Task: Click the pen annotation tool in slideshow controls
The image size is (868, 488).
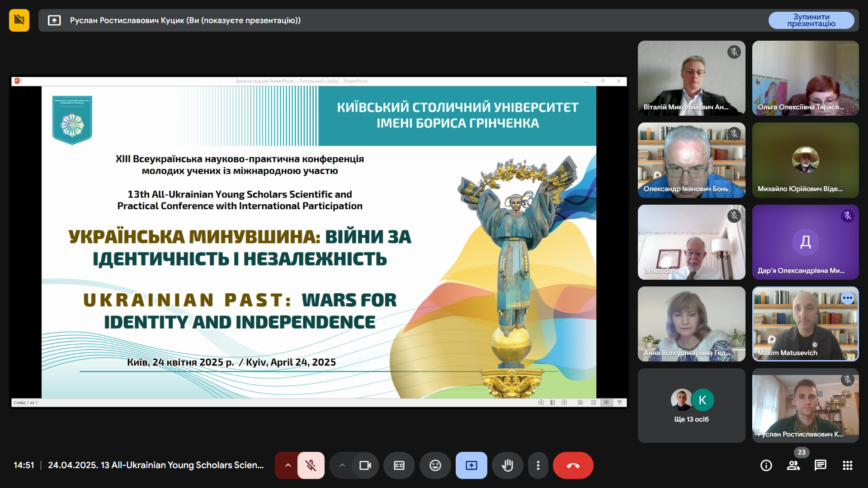Action: coord(580,402)
